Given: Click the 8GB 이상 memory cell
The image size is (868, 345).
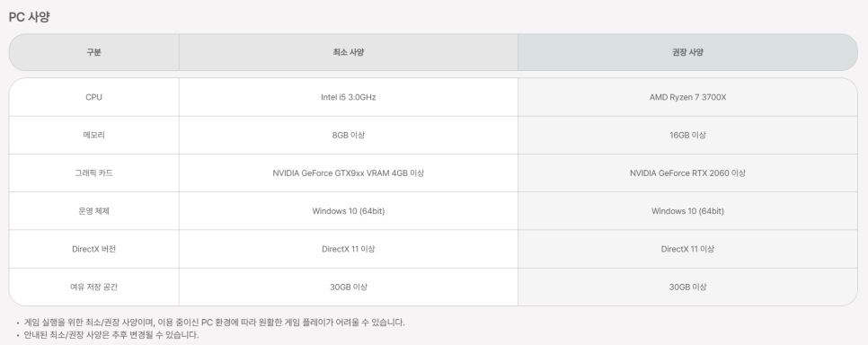Looking at the screenshot, I should (x=349, y=135).
